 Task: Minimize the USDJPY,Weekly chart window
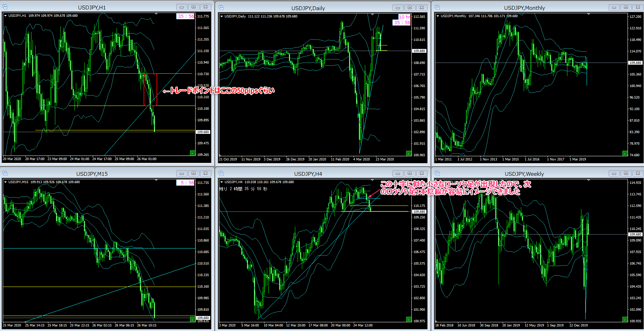point(614,173)
